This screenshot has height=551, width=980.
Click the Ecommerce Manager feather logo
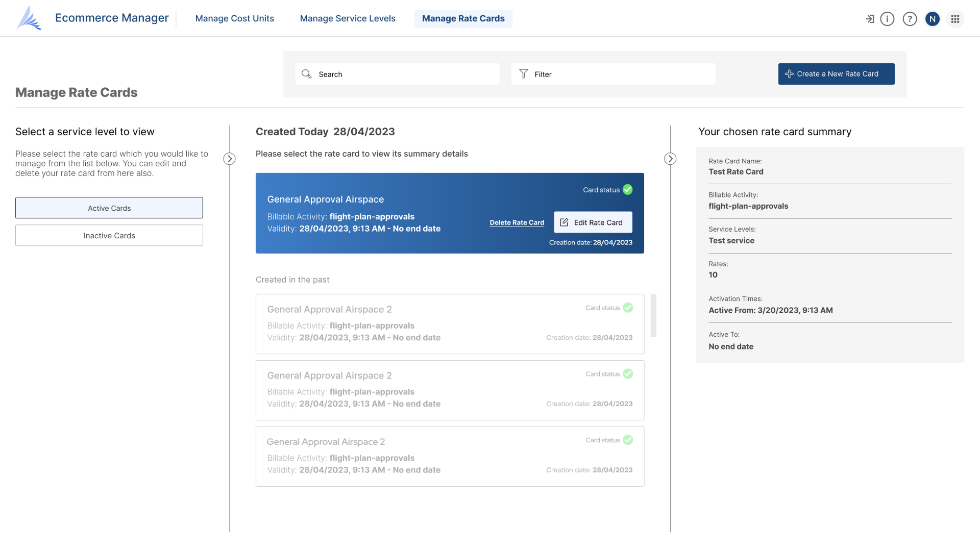[29, 18]
